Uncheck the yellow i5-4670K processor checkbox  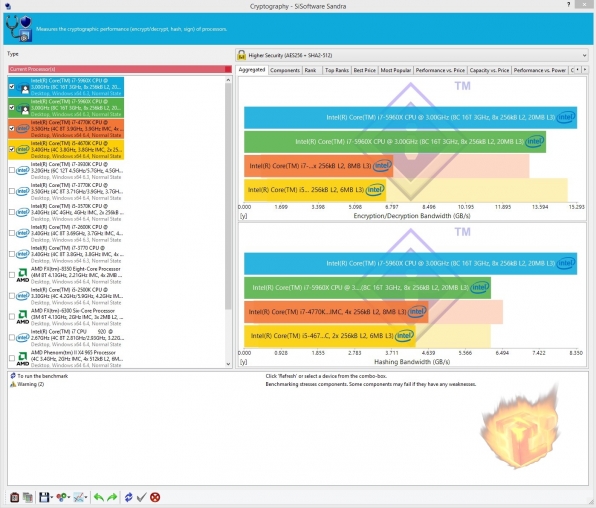point(12,149)
